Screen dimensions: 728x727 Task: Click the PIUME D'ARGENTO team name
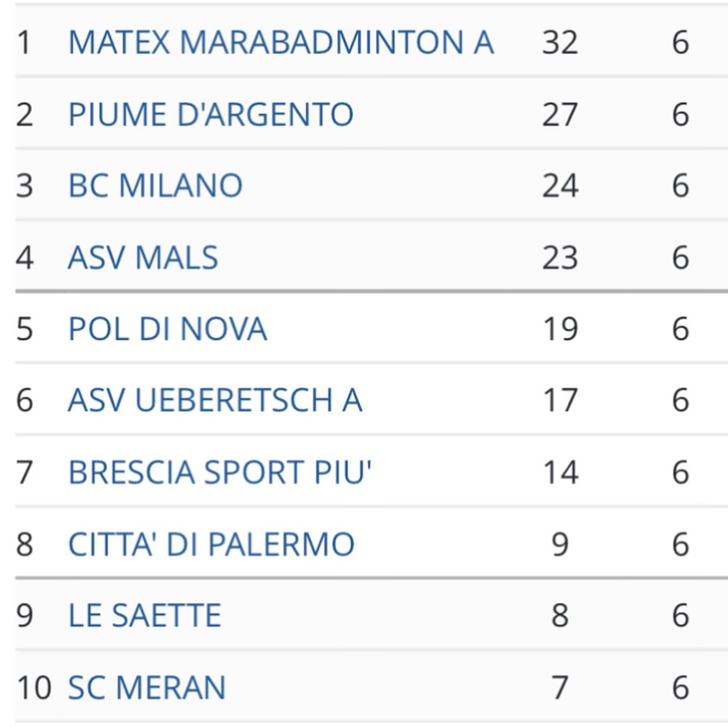pos(210,114)
